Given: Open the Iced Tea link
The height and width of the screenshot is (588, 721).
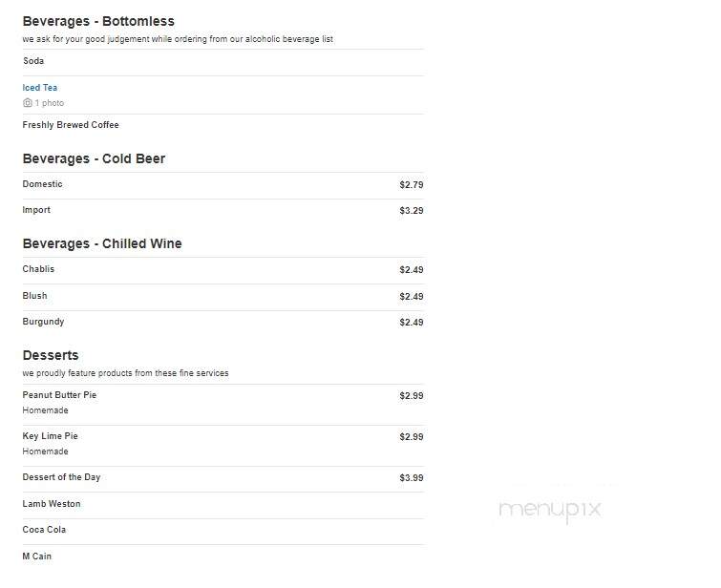Looking at the screenshot, I should tap(40, 88).
